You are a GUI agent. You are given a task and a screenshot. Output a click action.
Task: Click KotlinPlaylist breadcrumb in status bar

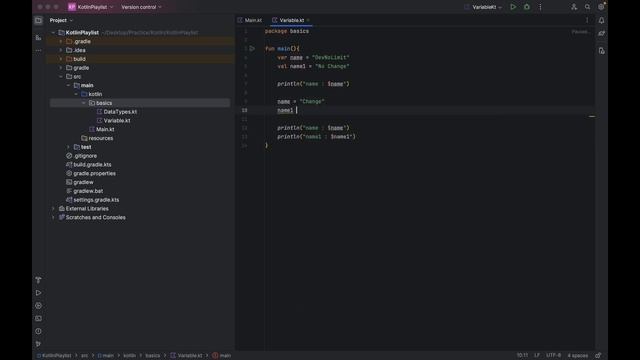(54, 356)
